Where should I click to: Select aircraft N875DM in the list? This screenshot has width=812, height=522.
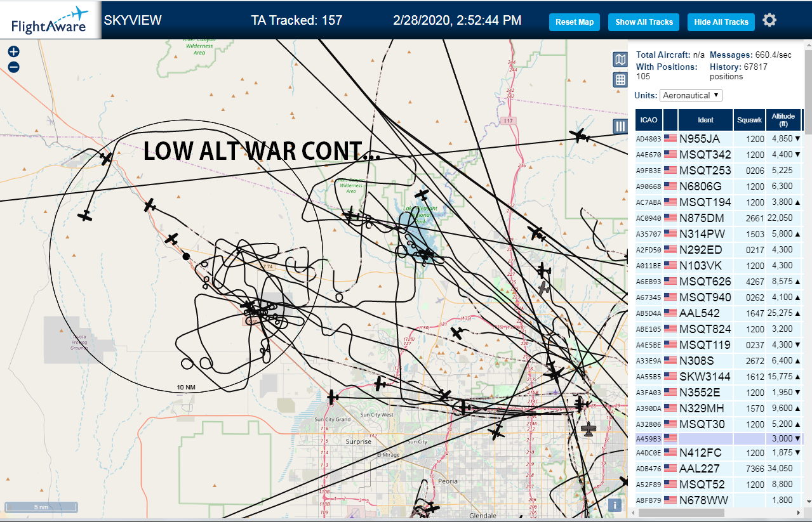[x=719, y=218]
